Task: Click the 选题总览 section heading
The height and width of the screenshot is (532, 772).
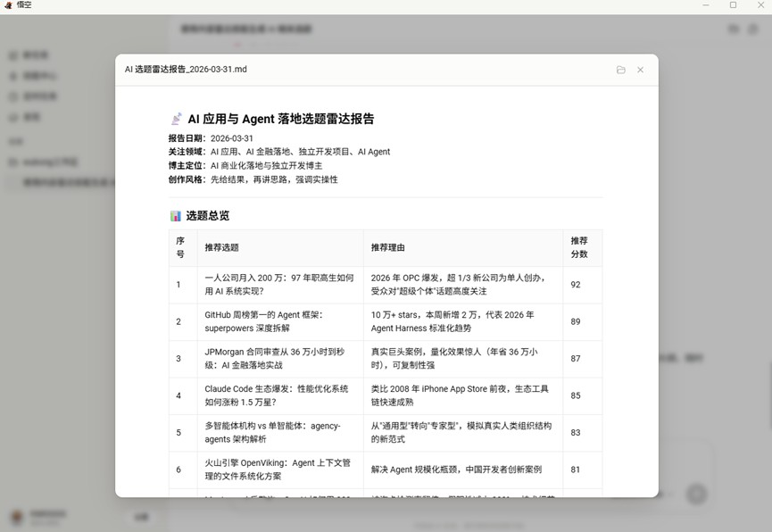Action: (207, 215)
